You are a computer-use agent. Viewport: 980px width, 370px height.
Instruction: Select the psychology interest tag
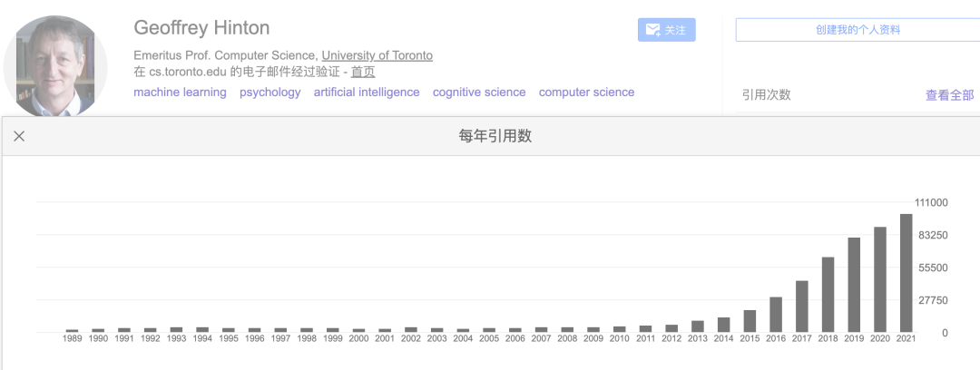point(269,92)
